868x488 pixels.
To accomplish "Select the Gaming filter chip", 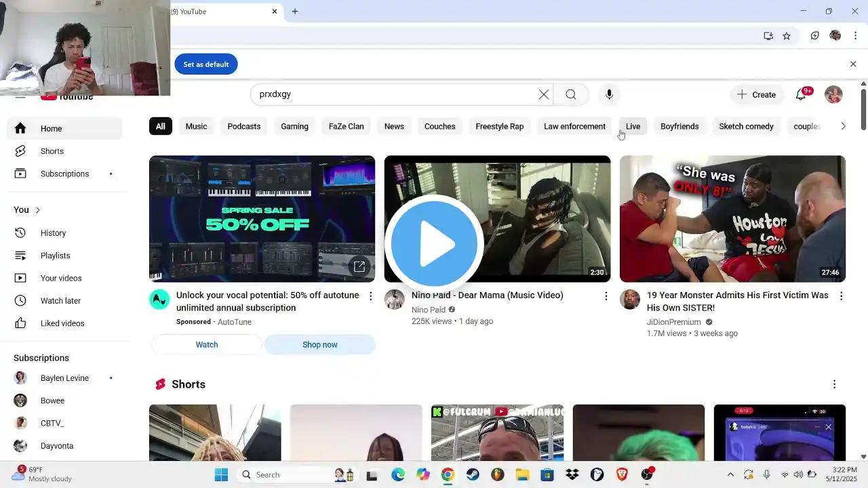I will tap(294, 126).
